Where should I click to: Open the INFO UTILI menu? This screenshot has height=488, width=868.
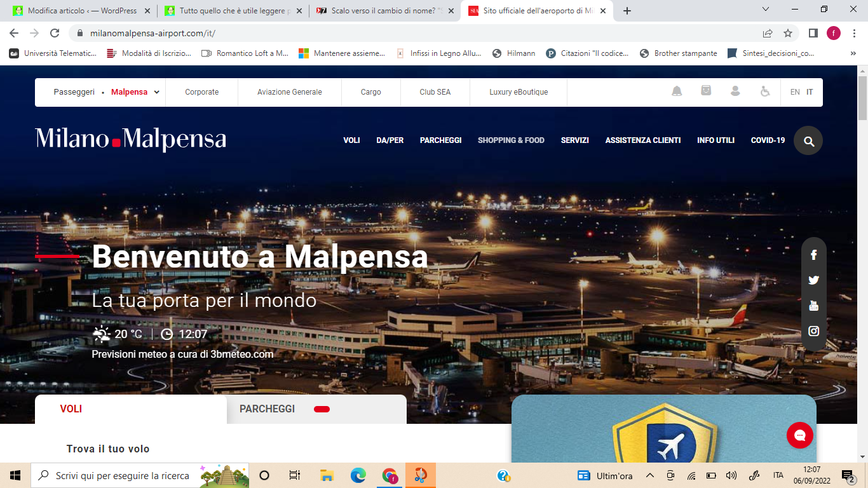(x=715, y=140)
